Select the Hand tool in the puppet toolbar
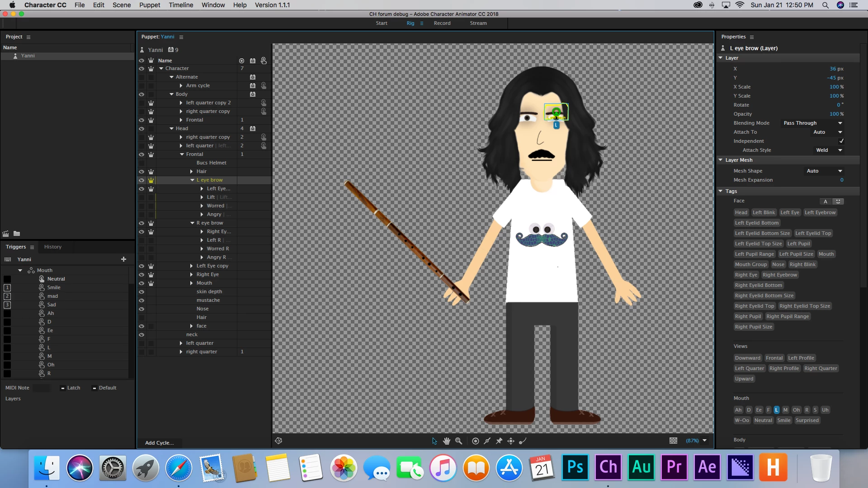 pyautogui.click(x=447, y=441)
